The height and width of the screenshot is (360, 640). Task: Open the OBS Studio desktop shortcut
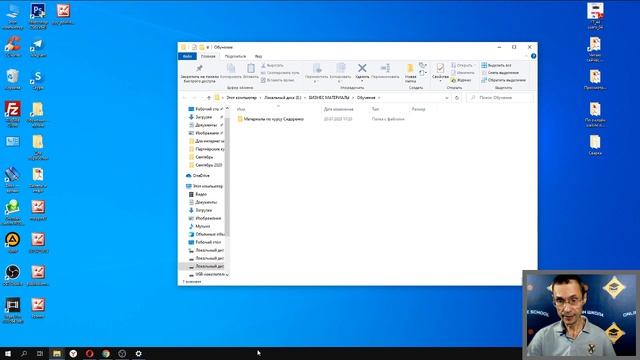[13, 276]
